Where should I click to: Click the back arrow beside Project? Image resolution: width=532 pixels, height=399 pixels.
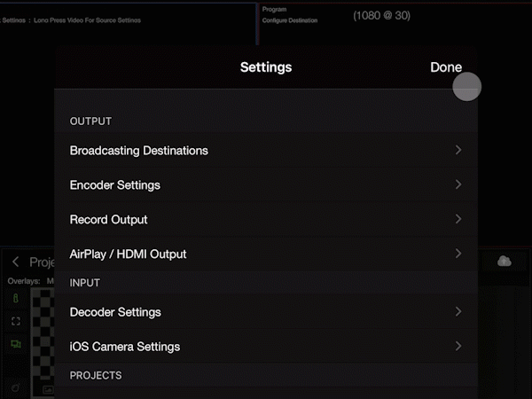click(x=16, y=262)
